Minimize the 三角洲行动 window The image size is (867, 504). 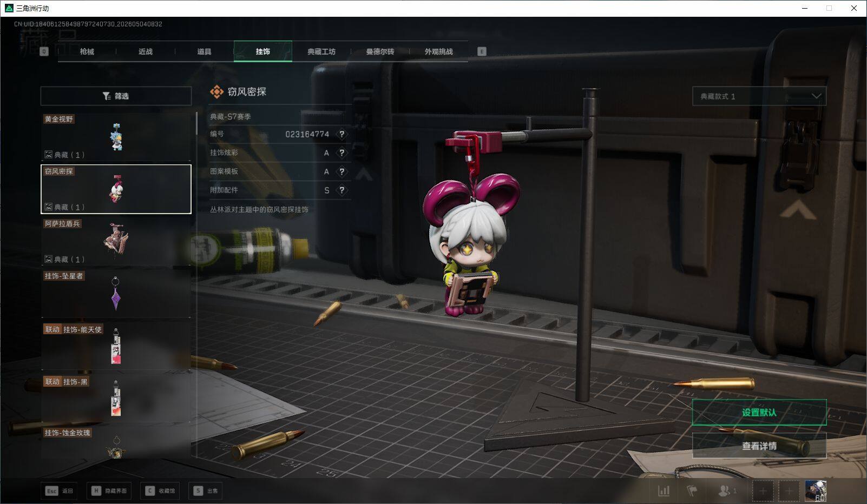click(804, 8)
